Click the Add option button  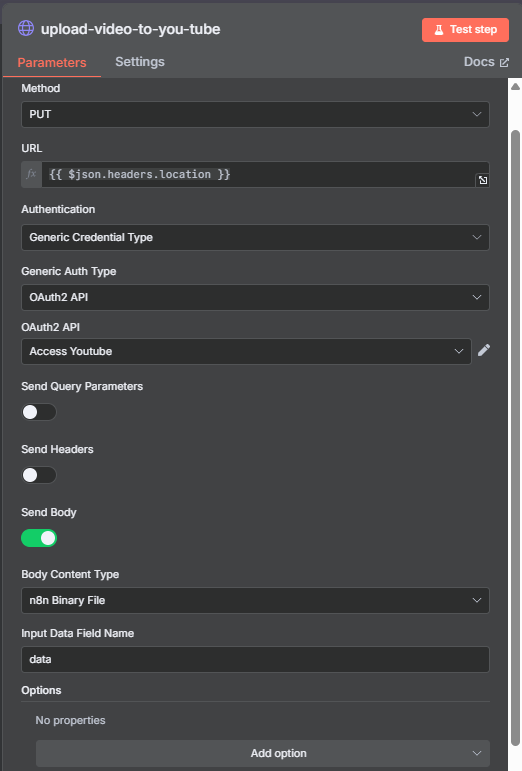[x=263, y=753]
